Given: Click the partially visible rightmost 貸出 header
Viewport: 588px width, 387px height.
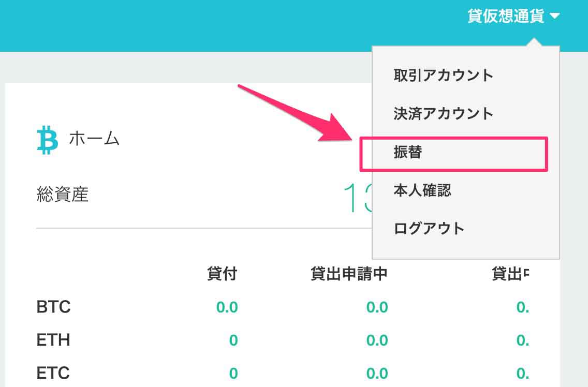Looking at the screenshot, I should pyautogui.click(x=510, y=274).
